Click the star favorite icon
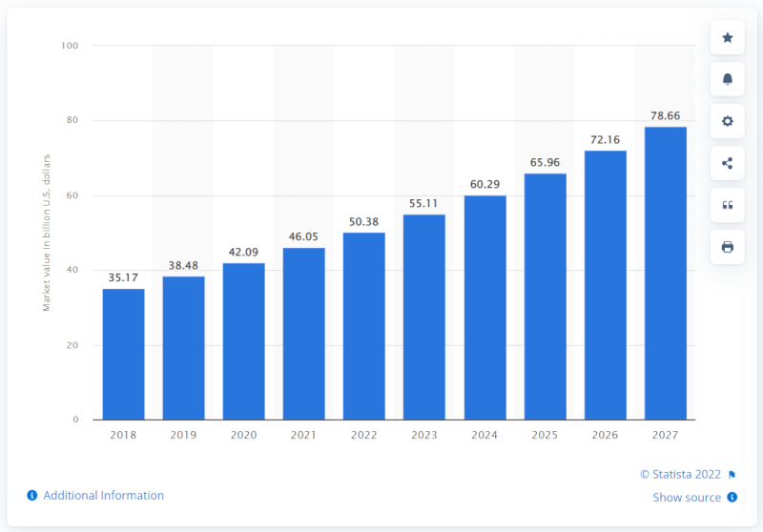This screenshot has width=763, height=532. coord(727,37)
